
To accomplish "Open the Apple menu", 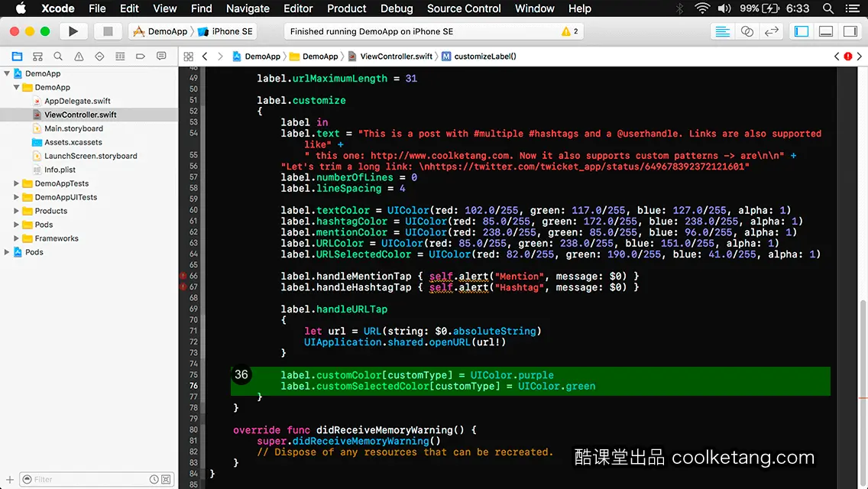I will coord(21,8).
